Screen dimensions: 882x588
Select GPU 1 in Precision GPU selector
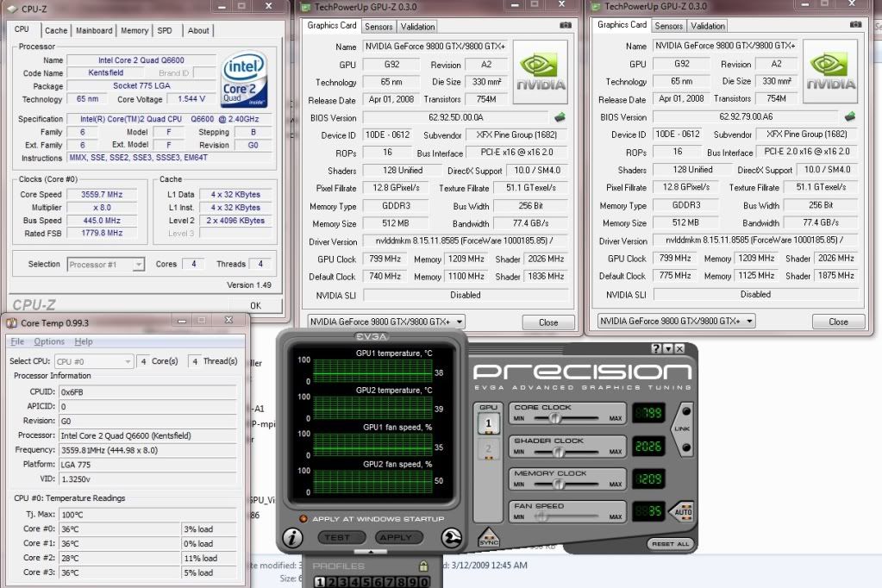pos(488,423)
